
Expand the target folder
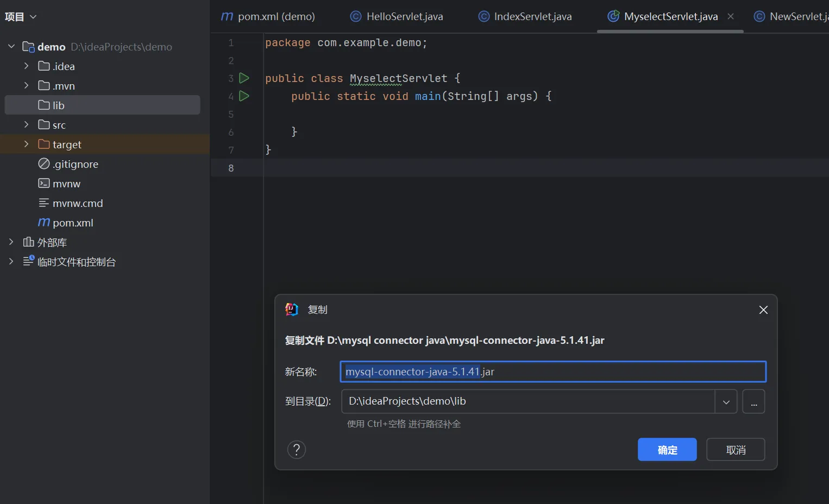(x=26, y=144)
